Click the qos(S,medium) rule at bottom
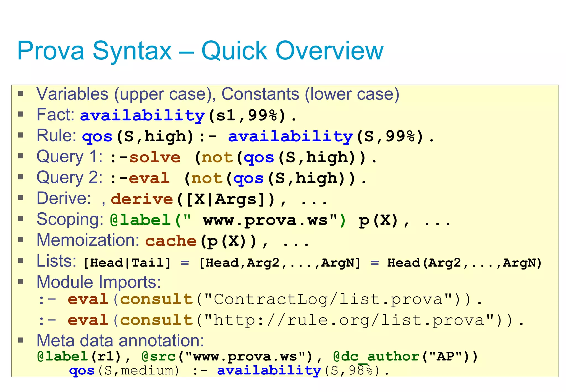 click(x=124, y=370)
